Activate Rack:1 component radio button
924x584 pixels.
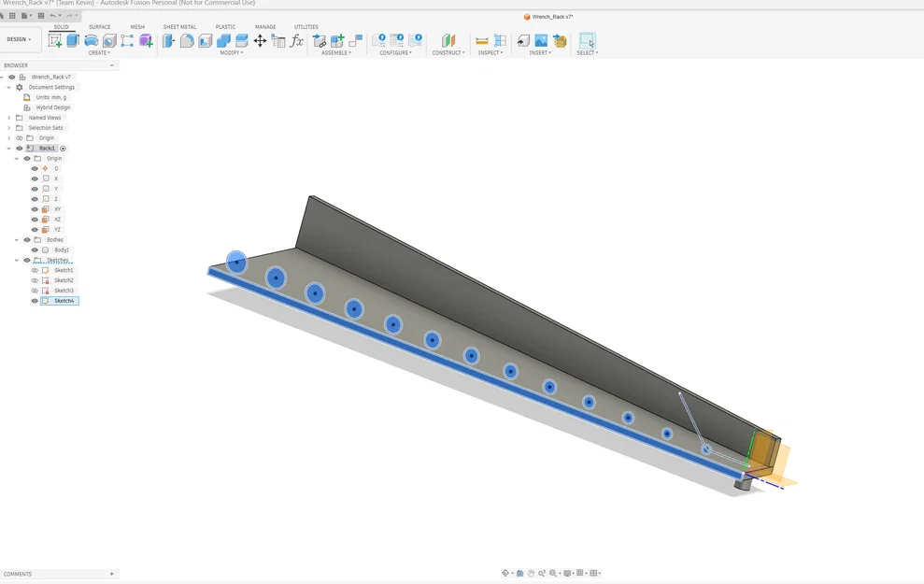coord(63,149)
